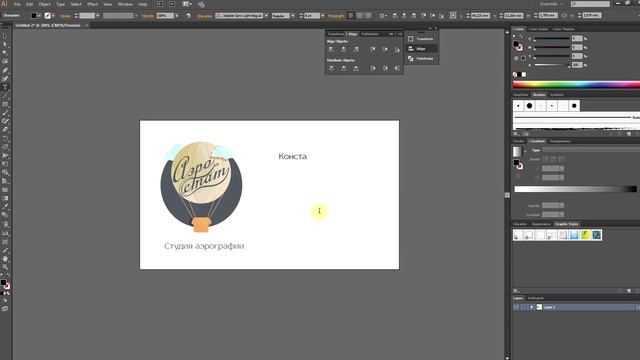Viewport: 640px width, 360px height.
Task: Select the Selection tool
Action: tap(5, 36)
